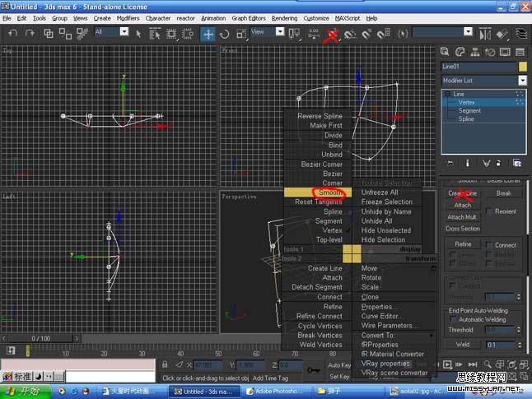Toggle the Auto Key button
This screenshot has width=532, height=399.
click(x=339, y=365)
